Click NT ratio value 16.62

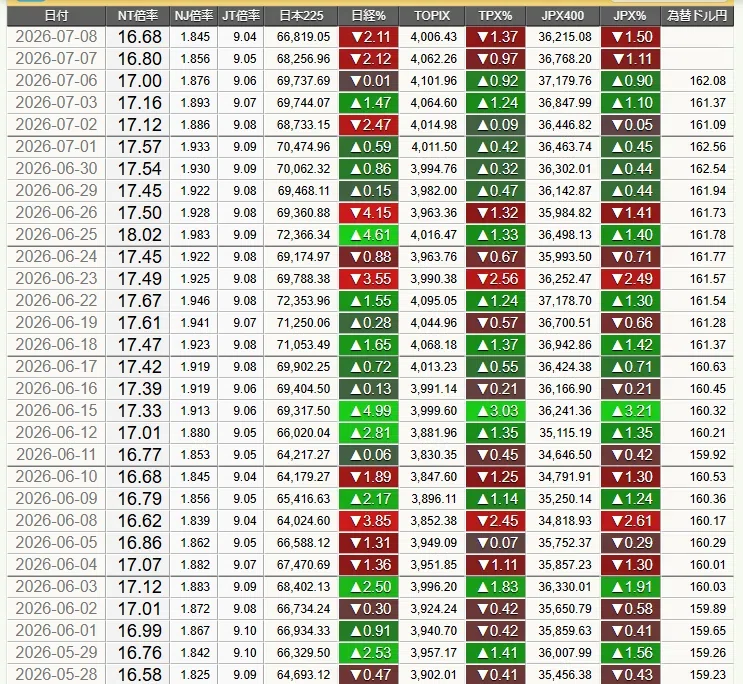[x=139, y=520]
